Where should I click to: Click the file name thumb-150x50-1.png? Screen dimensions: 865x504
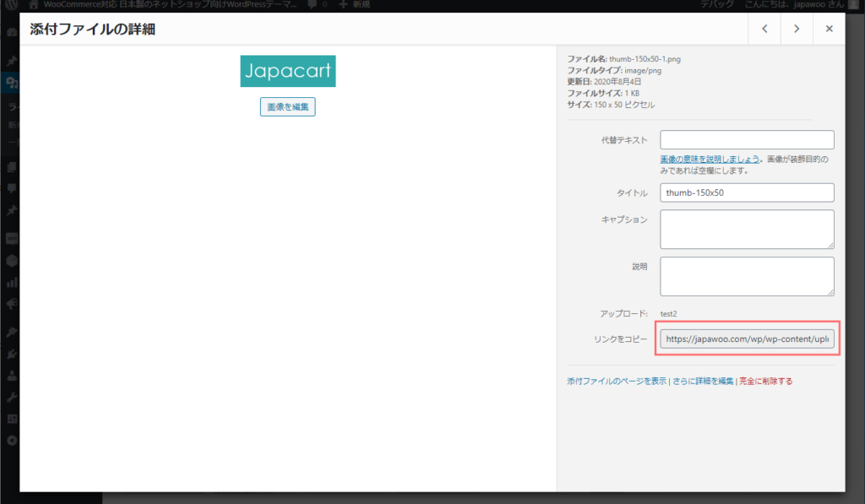coord(645,59)
